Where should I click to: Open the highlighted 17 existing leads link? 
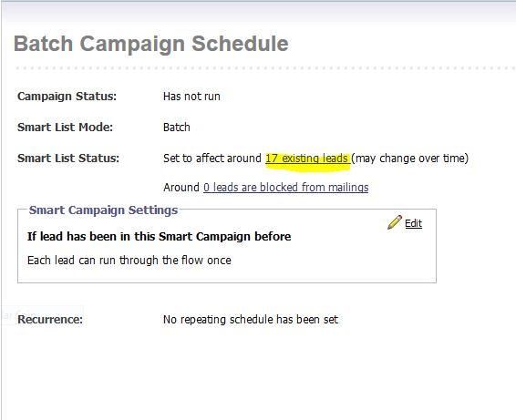tap(307, 159)
